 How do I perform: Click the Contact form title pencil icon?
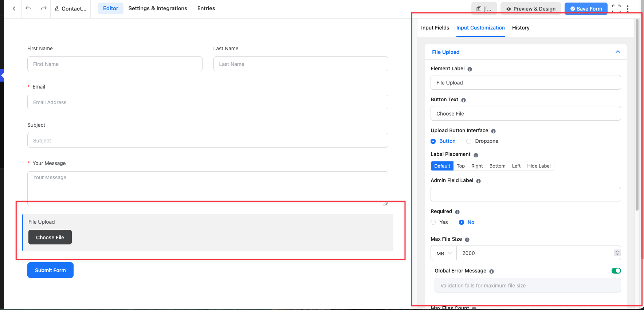click(57, 9)
